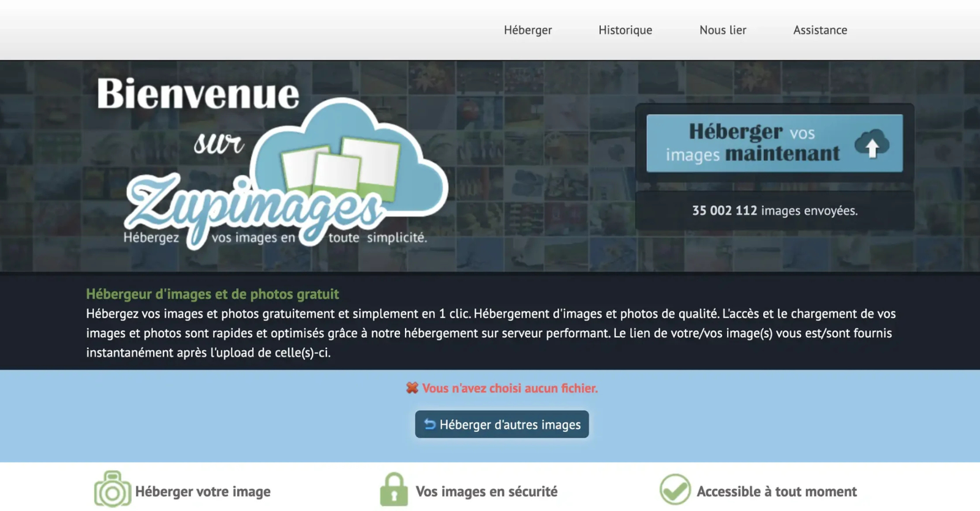Click the 35 002 112 images counter
Viewport: 980px width, 511px height.
point(775,211)
